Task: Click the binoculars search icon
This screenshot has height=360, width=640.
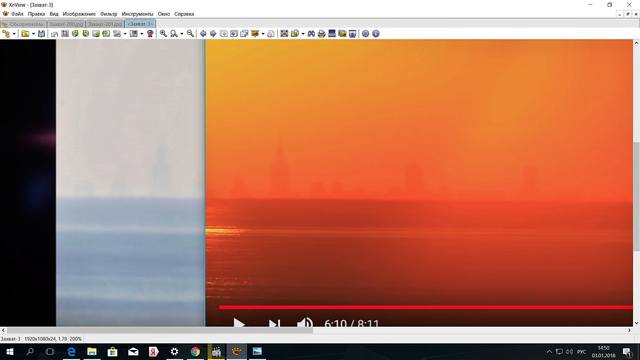Action: [x=311, y=34]
